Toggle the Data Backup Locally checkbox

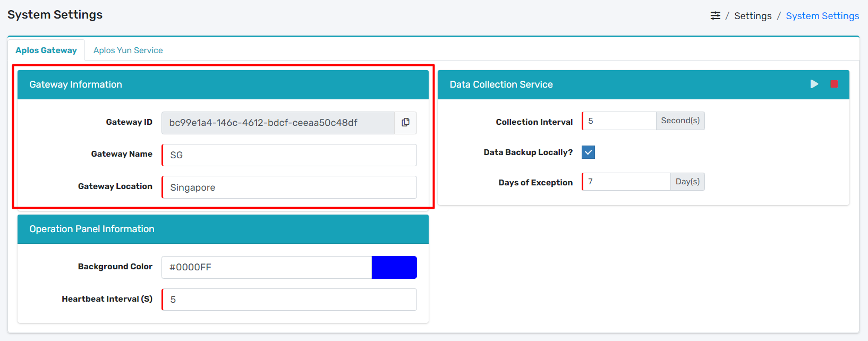(588, 152)
